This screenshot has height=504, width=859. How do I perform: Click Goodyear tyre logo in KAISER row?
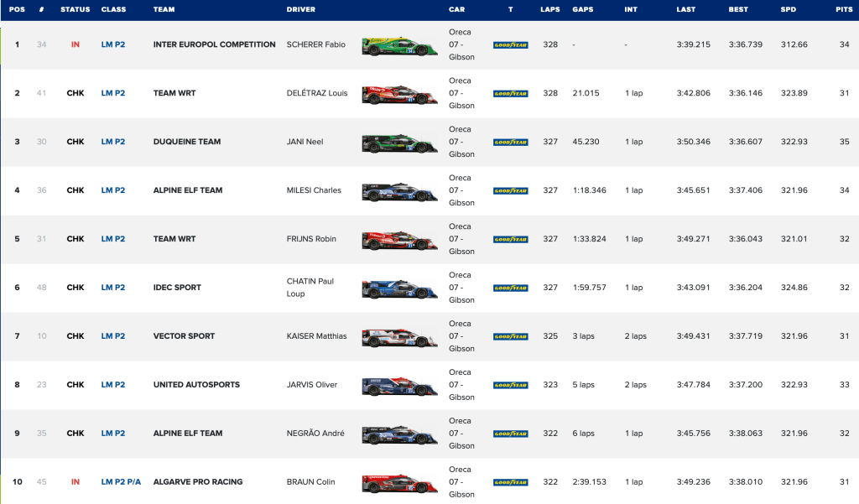point(511,336)
